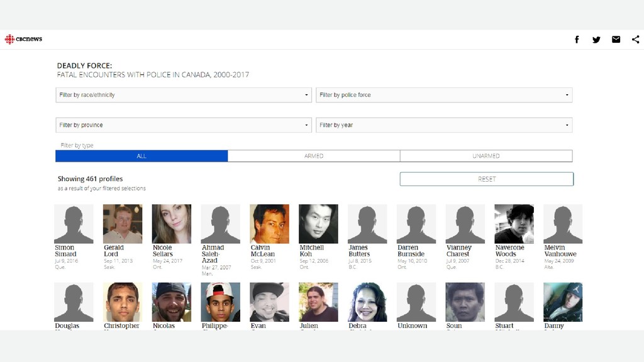
Task: Share the page on Twitter
Action: (596, 40)
